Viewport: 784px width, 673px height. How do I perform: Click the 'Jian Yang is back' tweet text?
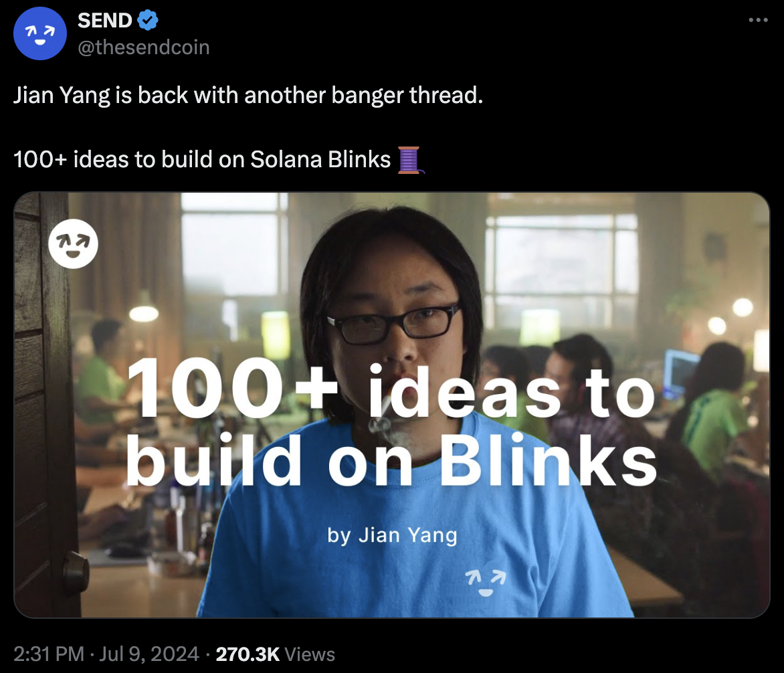248,95
